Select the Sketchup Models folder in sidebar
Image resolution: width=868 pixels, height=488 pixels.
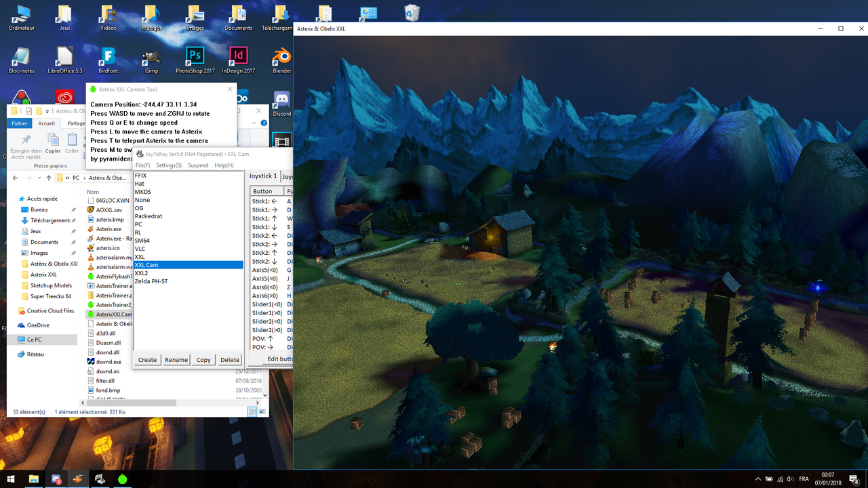coord(50,285)
